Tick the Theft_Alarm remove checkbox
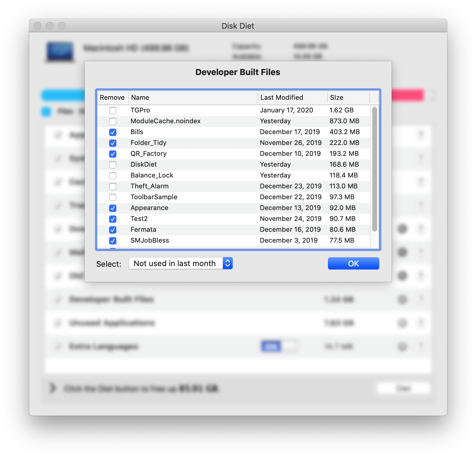Screen dimensions: 476x456 coord(113,187)
